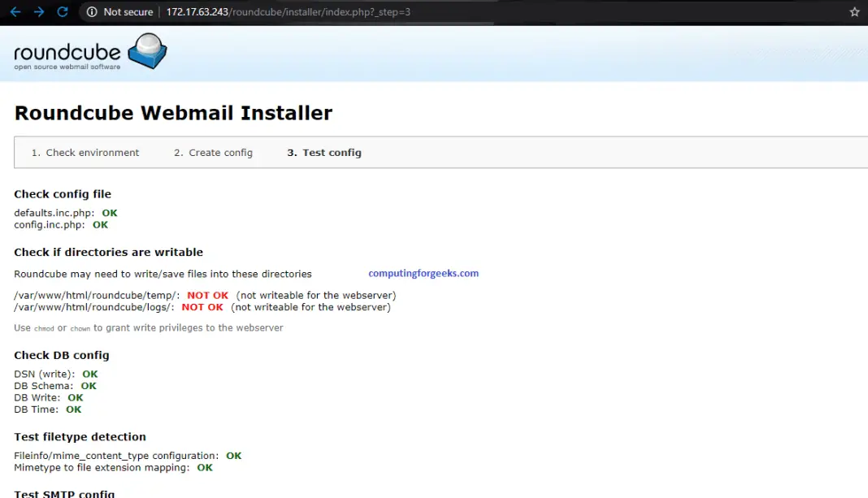Reload the installer page
The width and height of the screenshot is (868, 498).
click(63, 11)
